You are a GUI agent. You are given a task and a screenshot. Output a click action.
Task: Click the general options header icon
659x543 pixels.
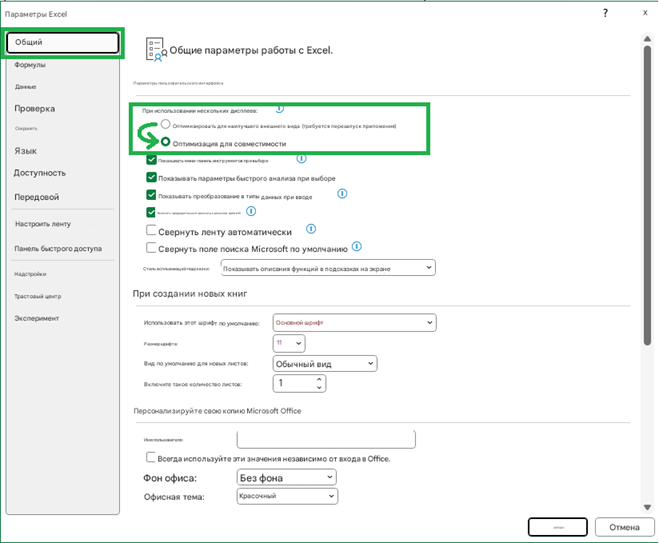pyautogui.click(x=156, y=50)
